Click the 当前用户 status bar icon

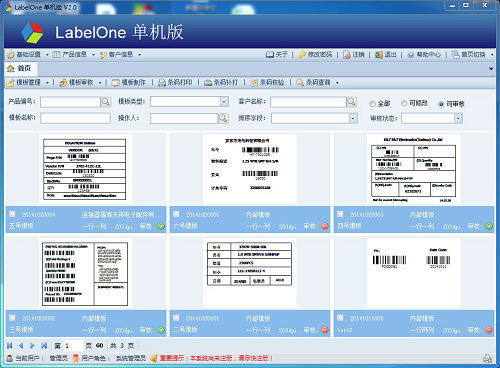[10, 358]
